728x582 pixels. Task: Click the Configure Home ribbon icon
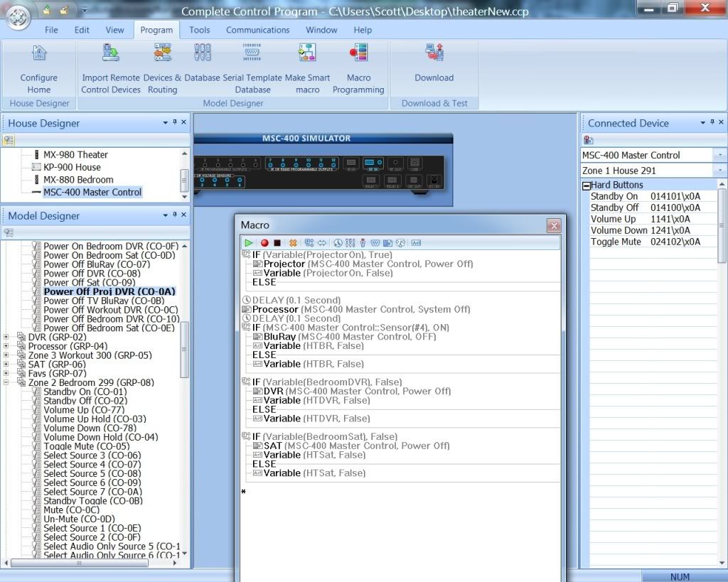coord(39,53)
